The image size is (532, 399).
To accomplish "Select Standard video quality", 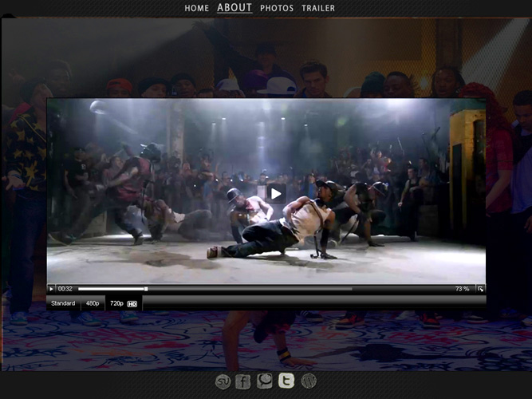I will point(63,303).
